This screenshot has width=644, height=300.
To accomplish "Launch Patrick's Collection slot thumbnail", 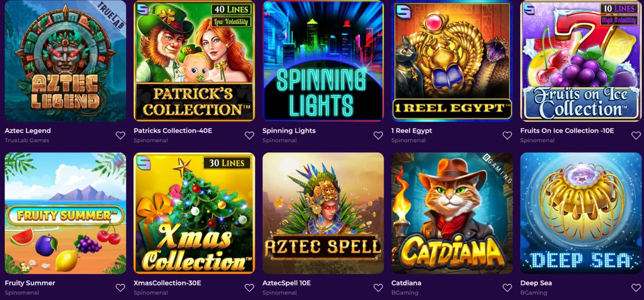I will pos(194,61).
